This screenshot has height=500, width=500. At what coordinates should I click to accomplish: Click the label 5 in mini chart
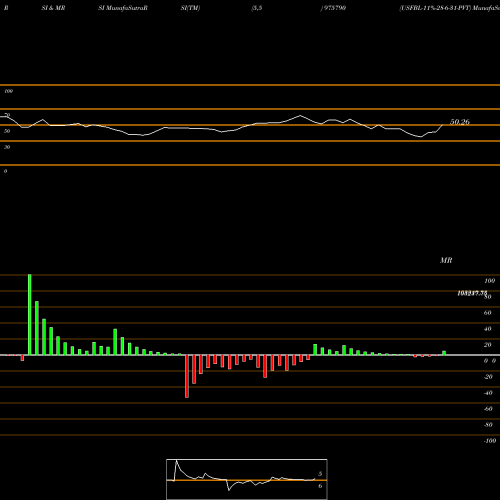(x=320, y=474)
